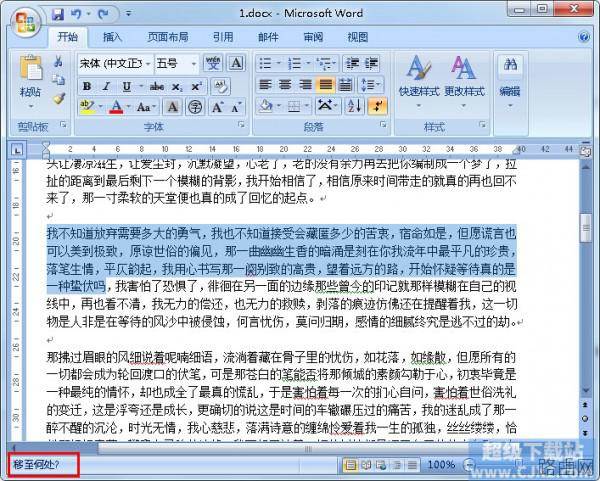Add a character border
This screenshot has width=600, height=481.
(x=236, y=63)
